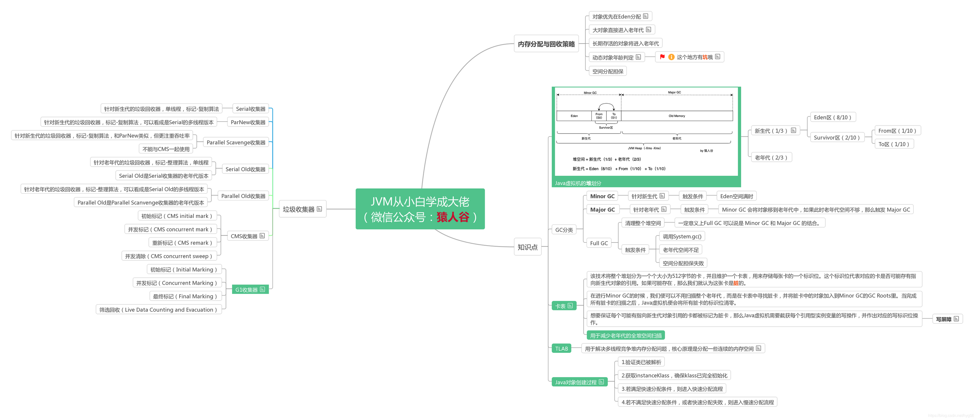Screen dimensions: 980x420
Task: Open the notes icon on the TLAB description node
Action: [x=759, y=348]
